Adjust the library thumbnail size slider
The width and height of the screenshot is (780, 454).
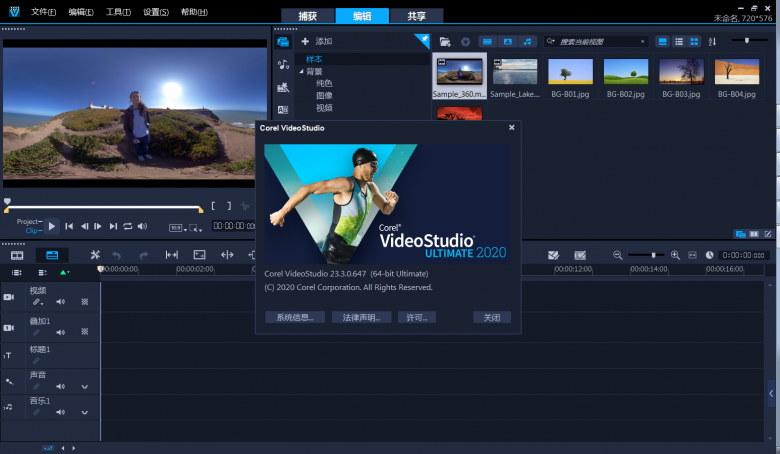(x=746, y=41)
